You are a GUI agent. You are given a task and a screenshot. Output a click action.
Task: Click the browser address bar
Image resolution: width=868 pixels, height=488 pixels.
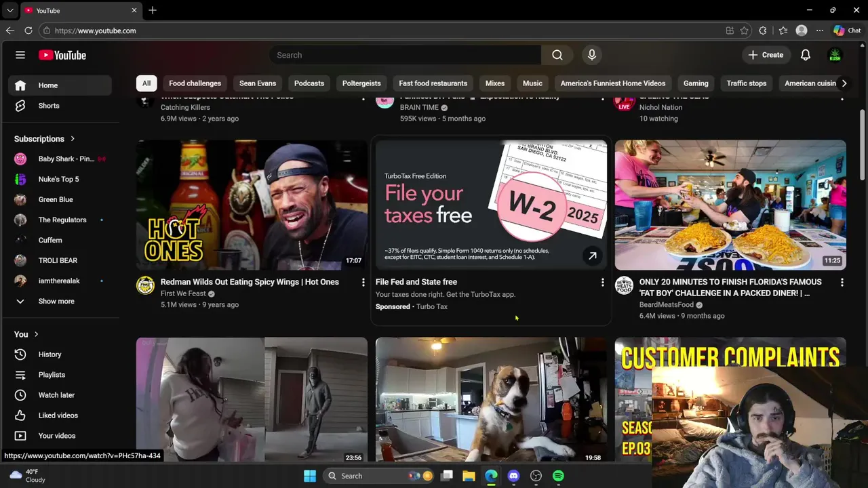[380, 30]
